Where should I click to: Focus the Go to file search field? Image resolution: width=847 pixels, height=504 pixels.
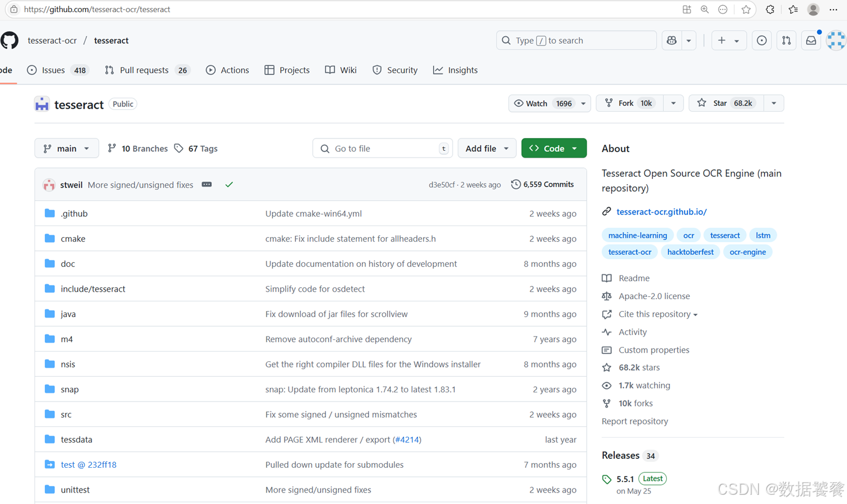[x=383, y=148]
